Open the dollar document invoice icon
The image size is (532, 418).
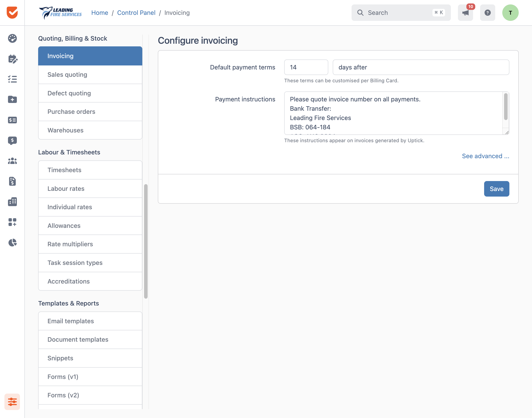pos(12,181)
